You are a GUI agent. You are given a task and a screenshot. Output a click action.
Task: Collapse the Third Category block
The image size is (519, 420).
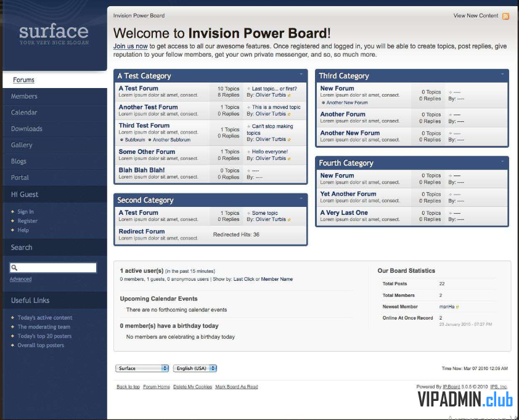pos(502,75)
